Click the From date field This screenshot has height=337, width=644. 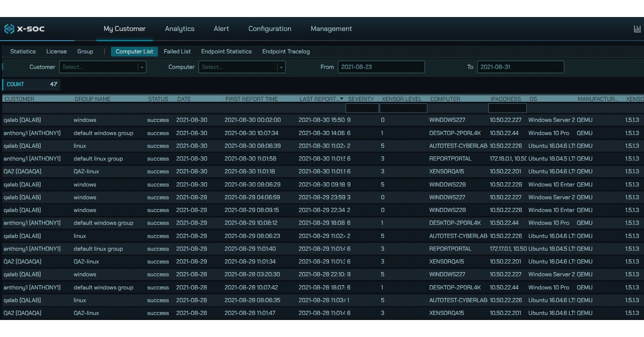coord(381,67)
